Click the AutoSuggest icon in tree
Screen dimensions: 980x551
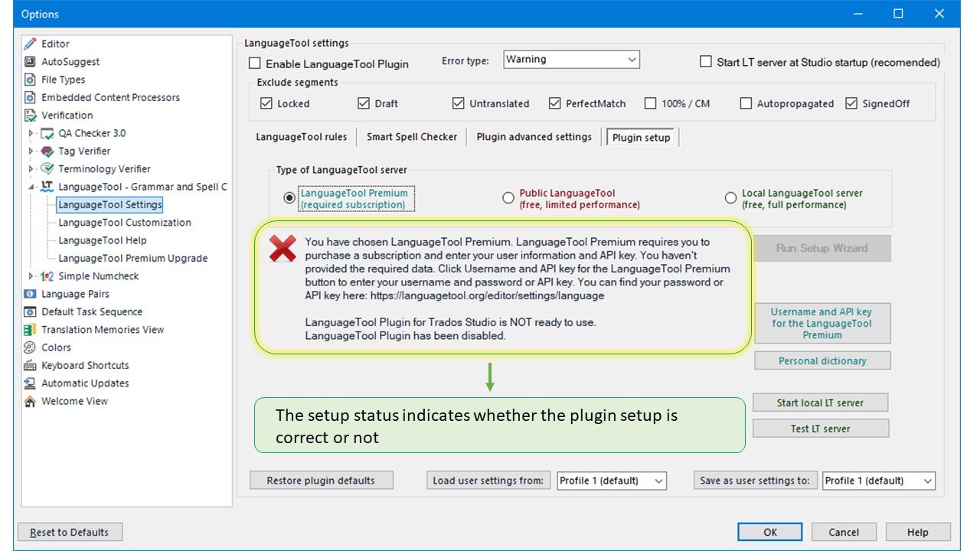pyautogui.click(x=30, y=62)
